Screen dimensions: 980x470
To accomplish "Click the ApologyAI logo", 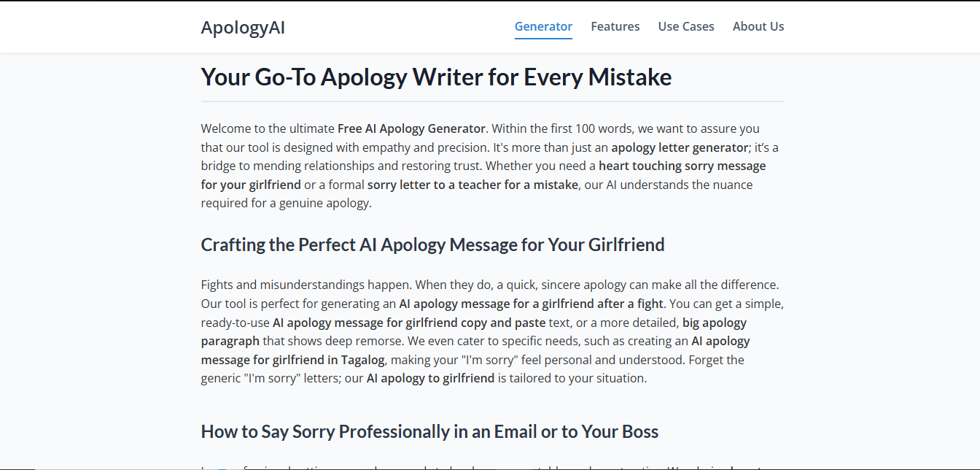I will click(243, 28).
